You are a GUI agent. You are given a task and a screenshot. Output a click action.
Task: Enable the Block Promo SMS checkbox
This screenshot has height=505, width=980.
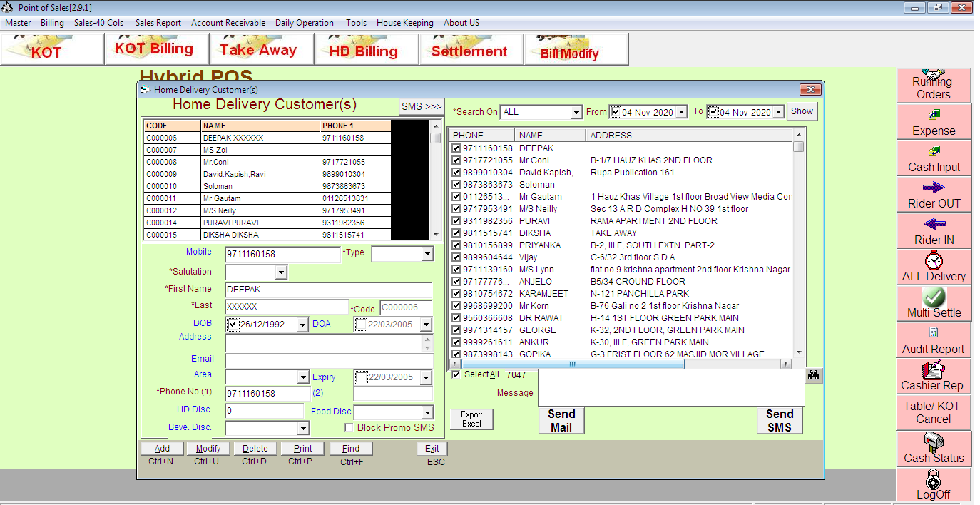tap(349, 427)
